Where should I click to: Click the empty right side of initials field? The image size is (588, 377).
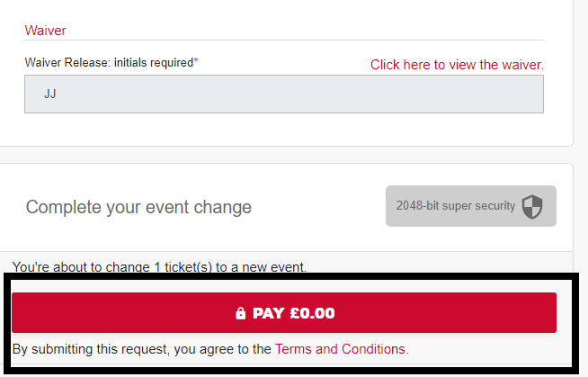(x=405, y=94)
